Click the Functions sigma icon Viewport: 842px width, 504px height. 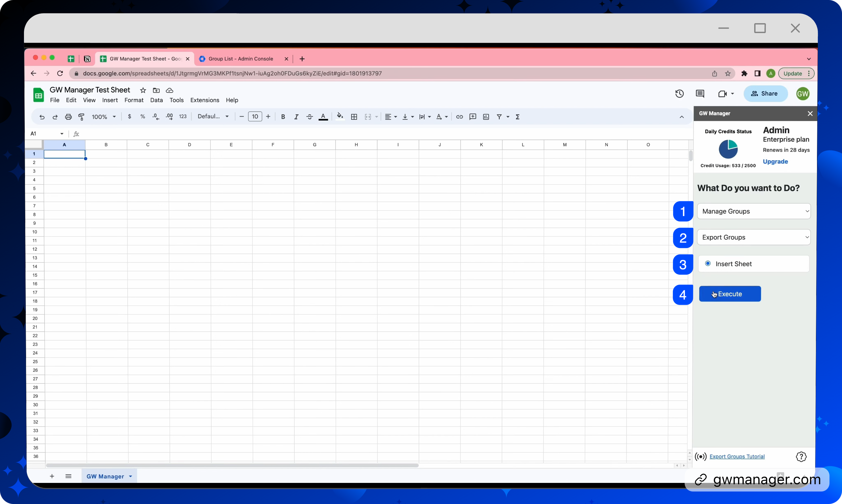coord(518,117)
